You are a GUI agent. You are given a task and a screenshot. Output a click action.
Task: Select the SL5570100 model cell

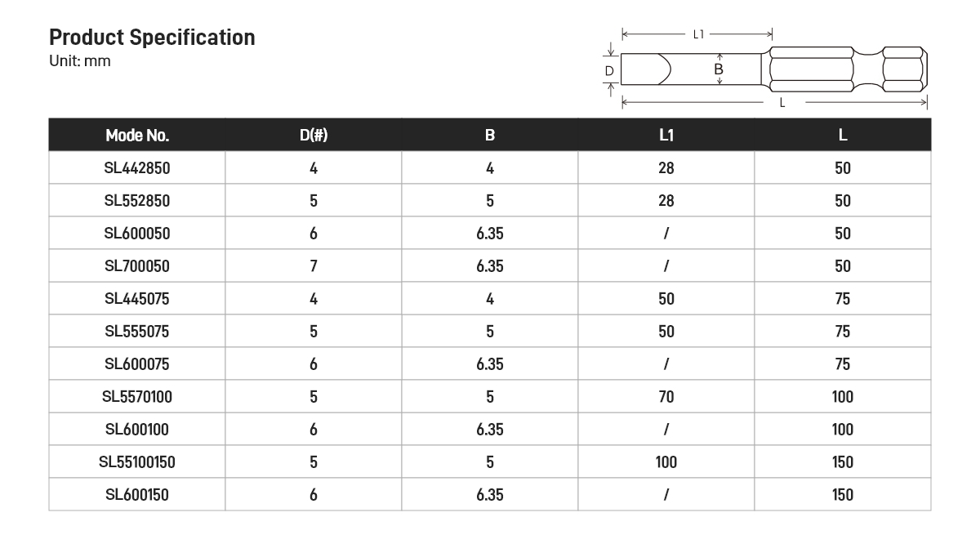[x=137, y=397]
